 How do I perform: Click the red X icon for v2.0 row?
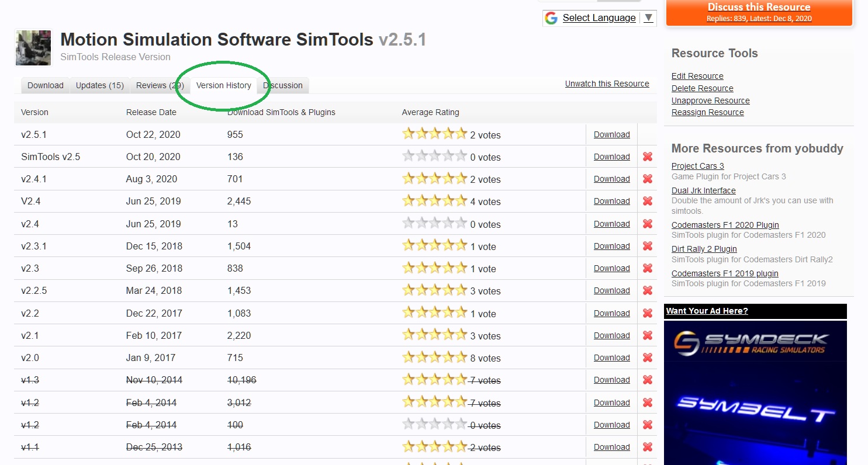(647, 358)
